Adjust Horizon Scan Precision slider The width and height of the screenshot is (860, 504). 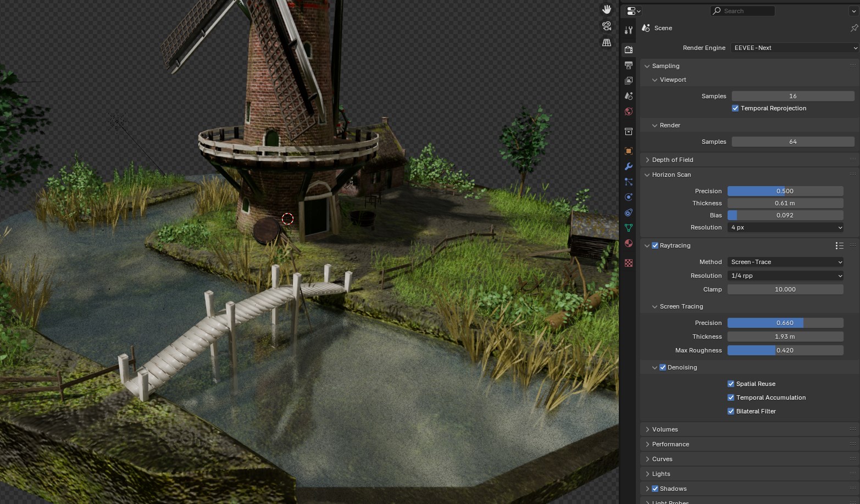coord(785,191)
